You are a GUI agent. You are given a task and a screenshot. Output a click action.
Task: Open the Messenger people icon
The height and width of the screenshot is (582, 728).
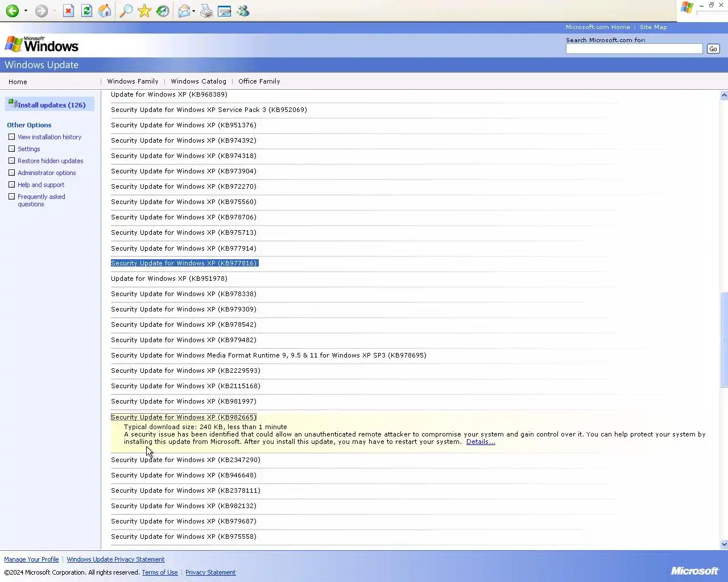click(x=243, y=11)
